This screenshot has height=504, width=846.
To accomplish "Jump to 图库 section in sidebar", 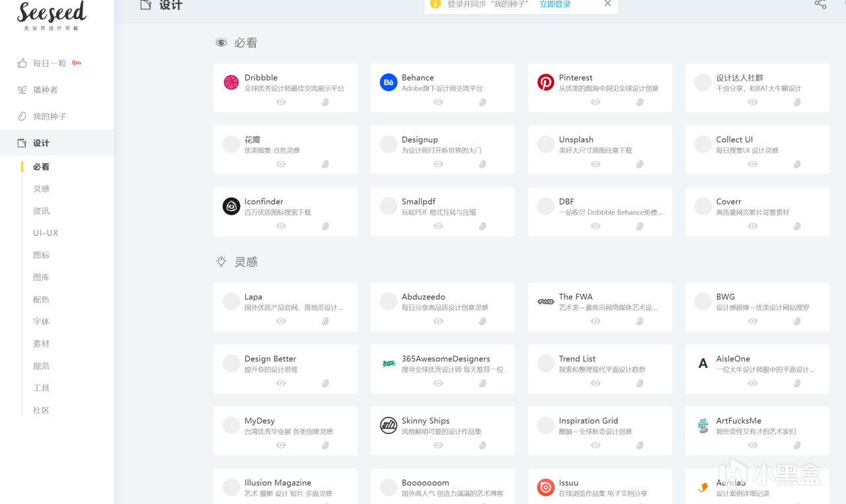I will (x=41, y=277).
